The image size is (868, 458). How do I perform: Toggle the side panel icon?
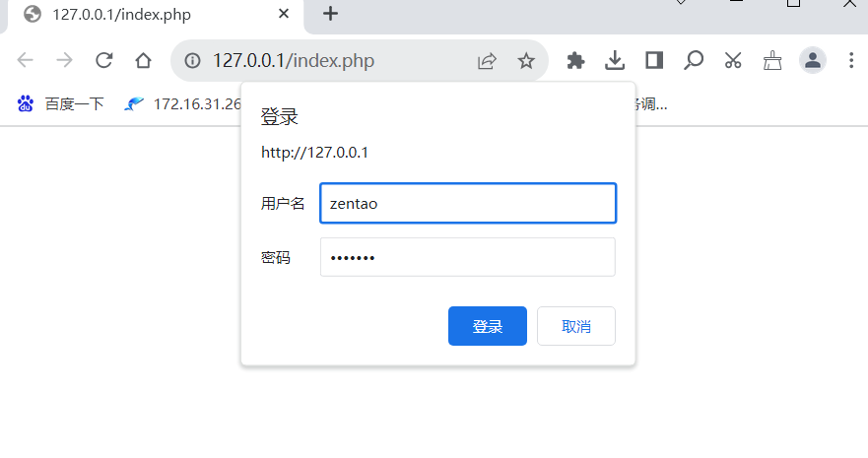coord(654,60)
